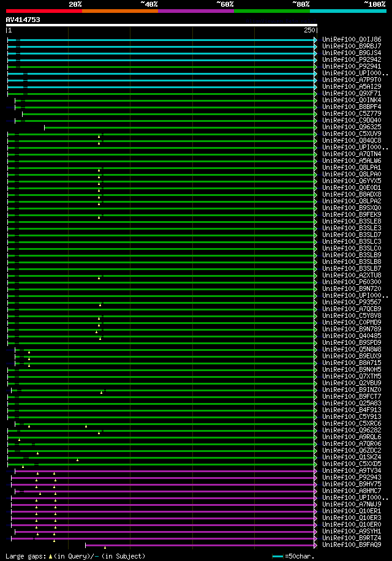Open hit UniRef100_Q0IJ86

click(352, 39)
